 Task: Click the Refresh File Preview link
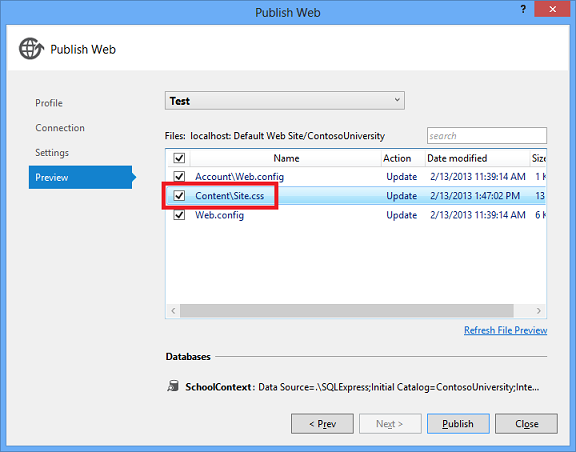point(505,330)
